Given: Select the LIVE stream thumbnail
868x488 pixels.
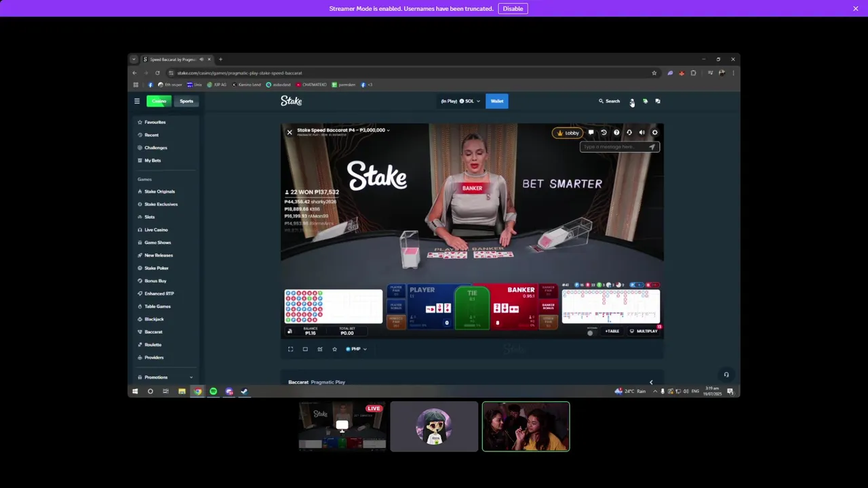Looking at the screenshot, I should (x=342, y=426).
